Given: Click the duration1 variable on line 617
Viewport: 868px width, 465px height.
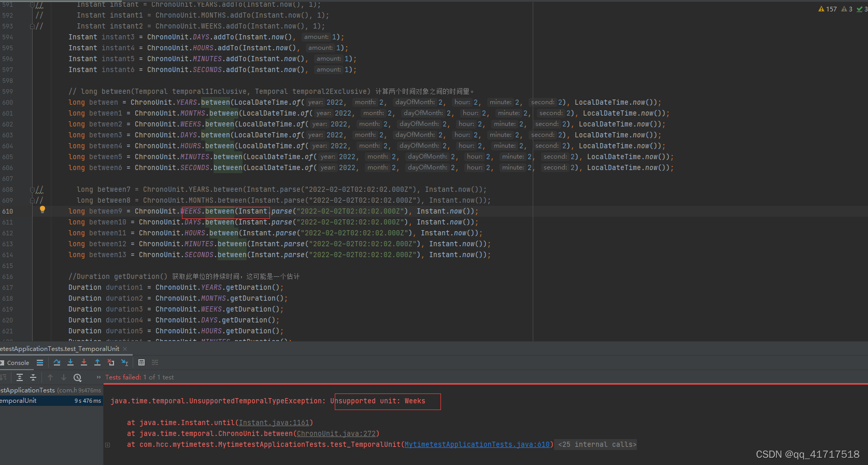Looking at the screenshot, I should [x=124, y=288].
